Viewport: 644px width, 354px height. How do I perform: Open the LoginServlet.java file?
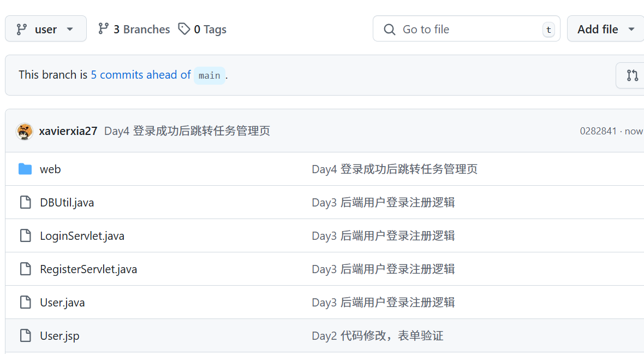point(82,236)
